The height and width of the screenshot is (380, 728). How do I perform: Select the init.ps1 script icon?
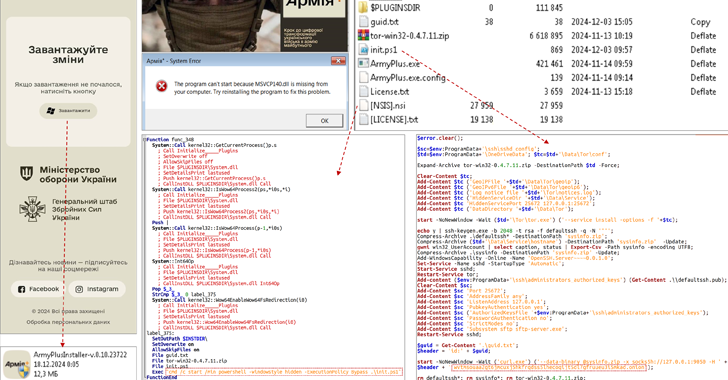click(x=364, y=49)
